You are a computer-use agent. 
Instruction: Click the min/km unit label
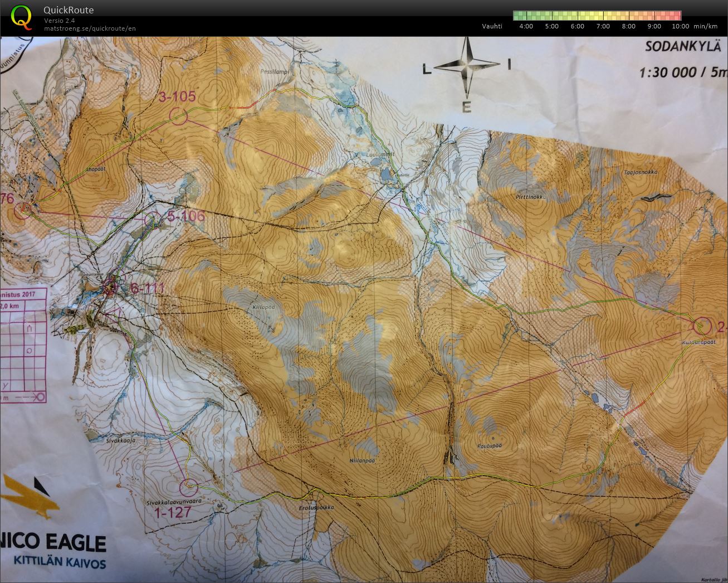[x=705, y=26]
